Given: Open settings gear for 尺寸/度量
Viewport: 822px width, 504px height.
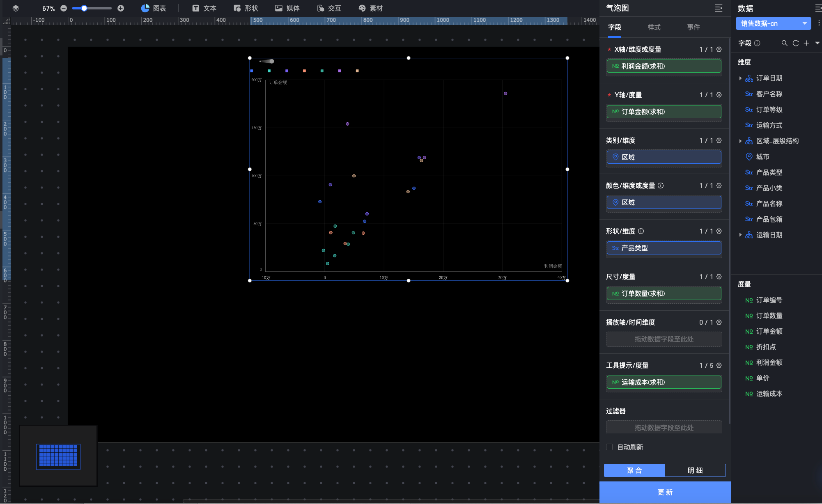Looking at the screenshot, I should [x=719, y=277].
